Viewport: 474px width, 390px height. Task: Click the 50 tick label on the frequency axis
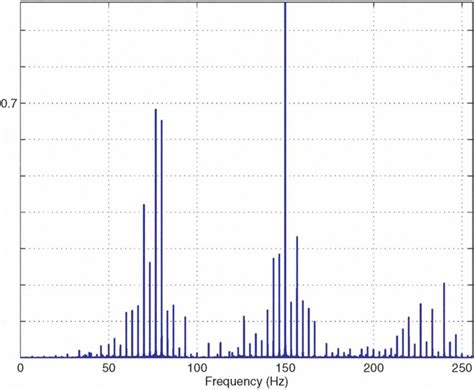point(109,368)
